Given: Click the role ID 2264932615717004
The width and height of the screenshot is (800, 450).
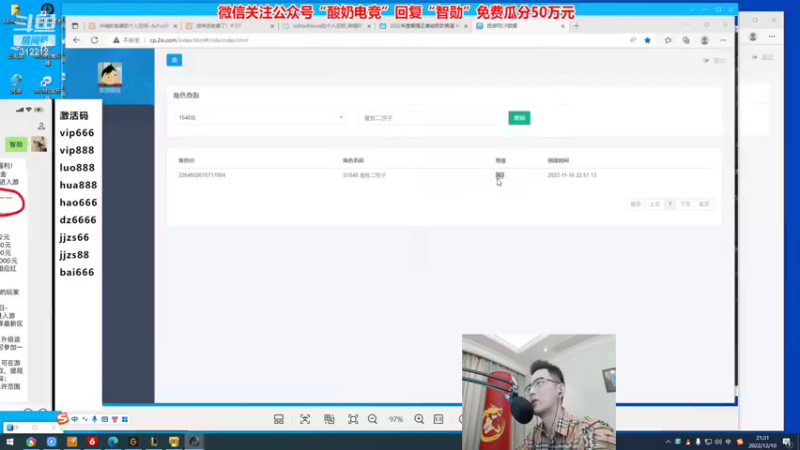Looking at the screenshot, I should [x=202, y=175].
